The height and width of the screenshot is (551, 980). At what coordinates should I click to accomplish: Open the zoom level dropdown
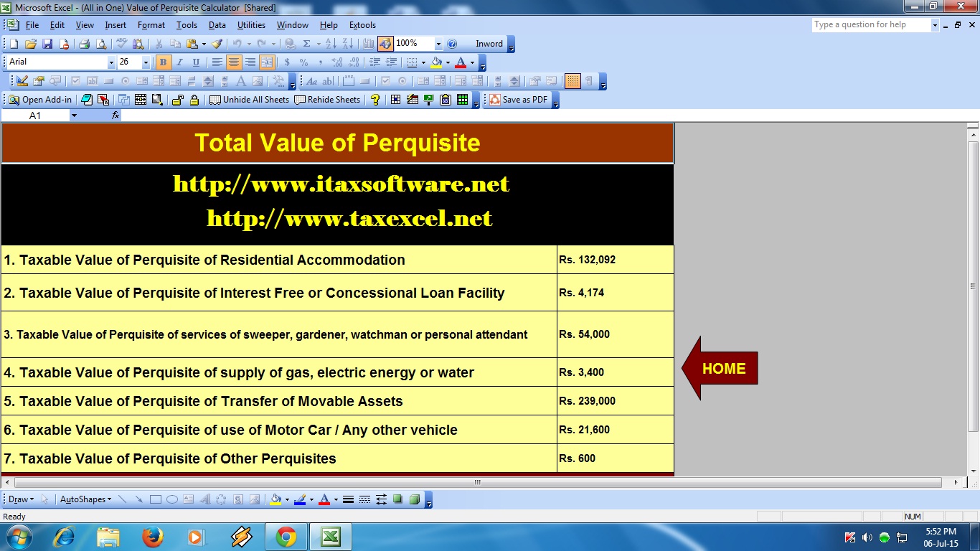coord(438,43)
